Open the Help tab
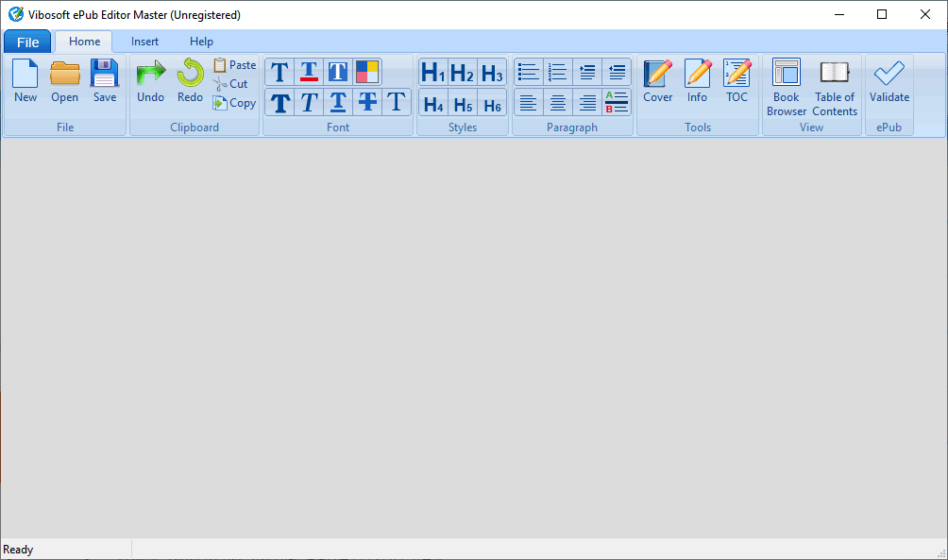This screenshot has width=948, height=560. pos(201,42)
